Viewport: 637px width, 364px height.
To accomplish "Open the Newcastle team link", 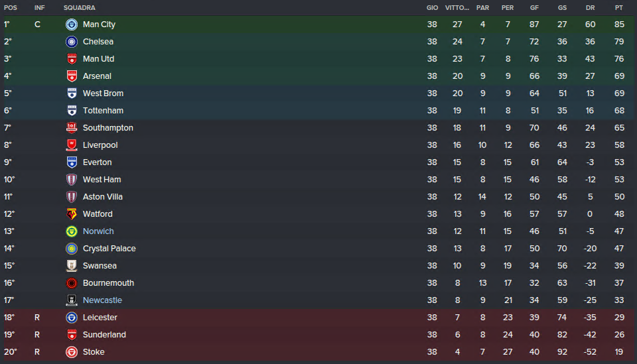I will click(x=102, y=300).
